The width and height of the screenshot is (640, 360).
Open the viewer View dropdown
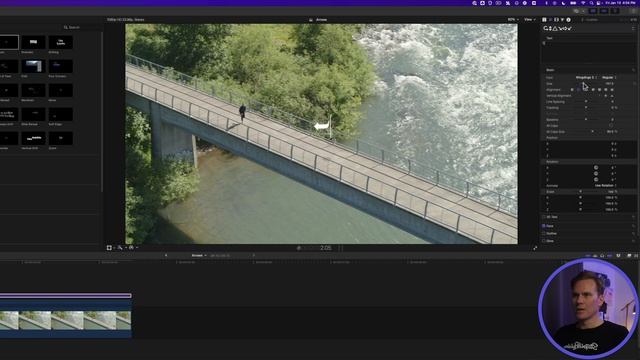(529, 20)
